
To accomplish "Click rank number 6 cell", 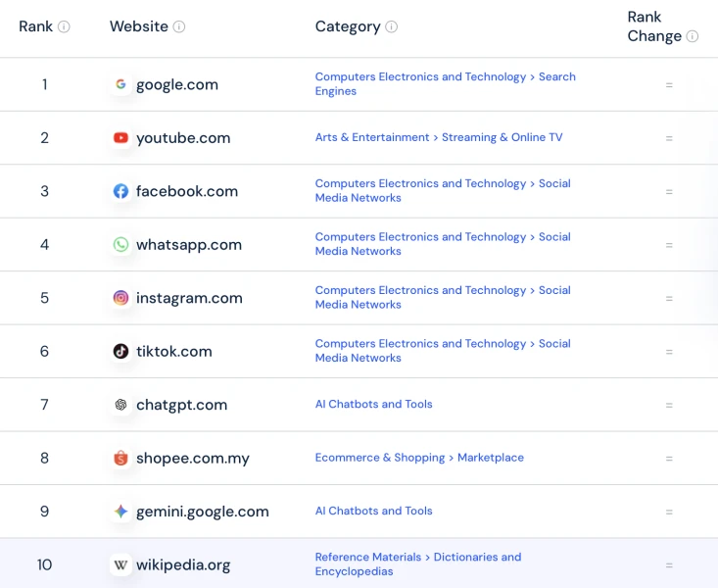I will pyautogui.click(x=44, y=351).
